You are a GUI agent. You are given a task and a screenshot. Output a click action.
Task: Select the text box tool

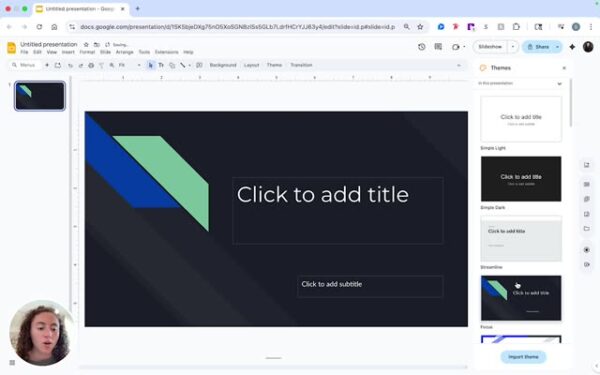[x=161, y=65]
